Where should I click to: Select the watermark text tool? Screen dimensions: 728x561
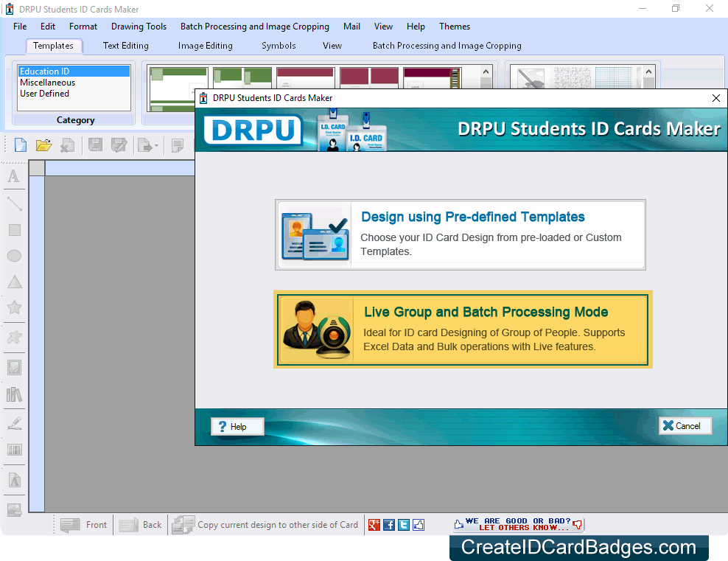tap(15, 480)
